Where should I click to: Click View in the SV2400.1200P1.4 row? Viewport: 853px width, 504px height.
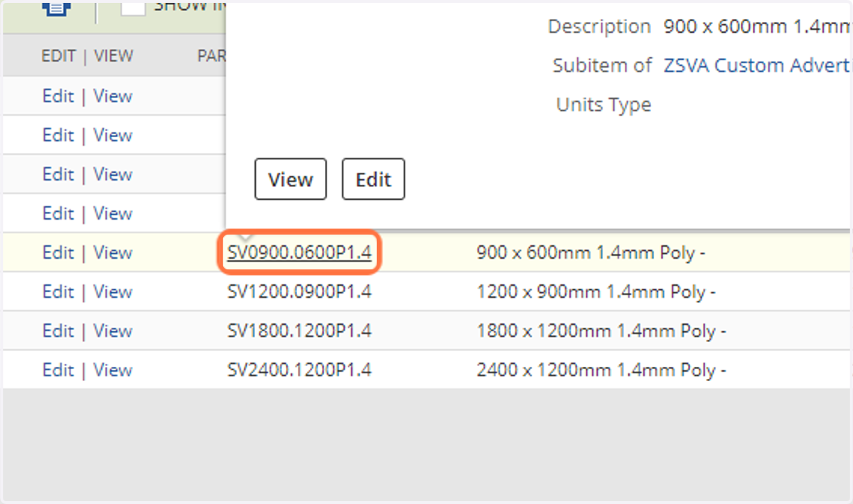113,370
